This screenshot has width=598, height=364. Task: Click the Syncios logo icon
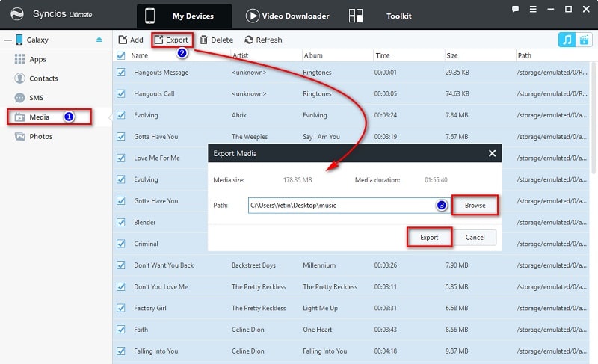tap(16, 14)
